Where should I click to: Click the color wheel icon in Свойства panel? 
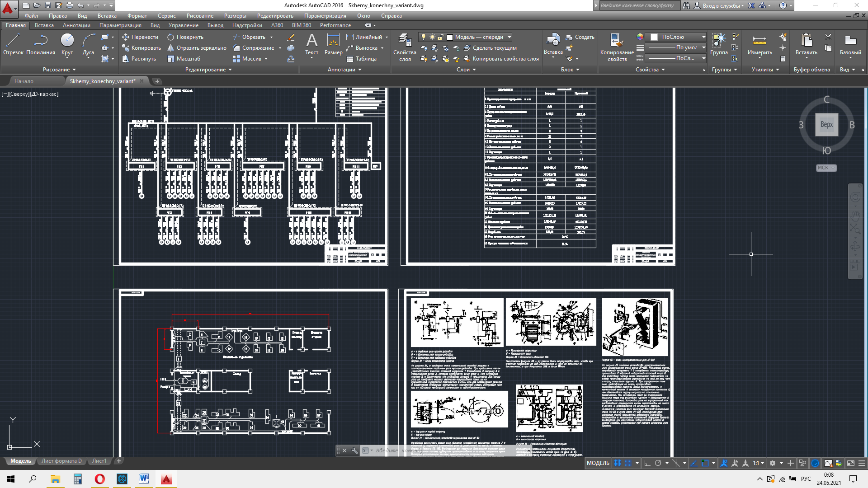coord(640,37)
